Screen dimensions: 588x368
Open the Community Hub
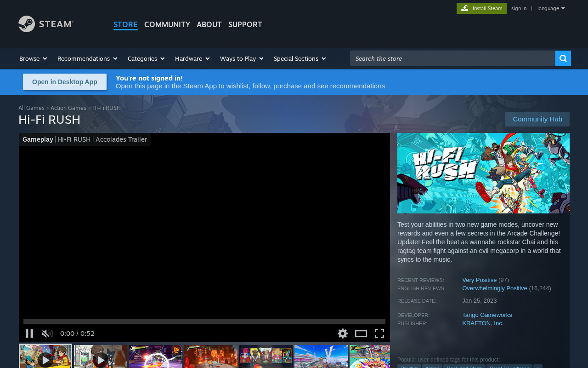coord(537,119)
